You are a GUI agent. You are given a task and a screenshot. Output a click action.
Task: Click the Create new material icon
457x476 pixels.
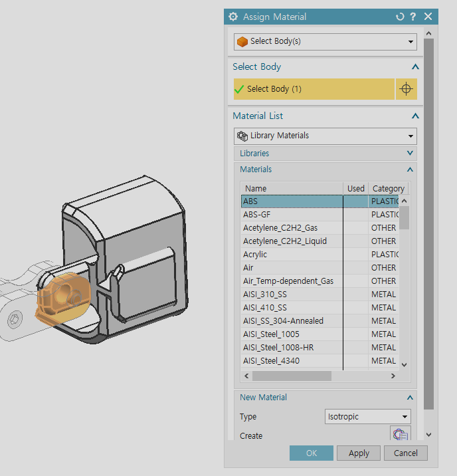[401, 433]
